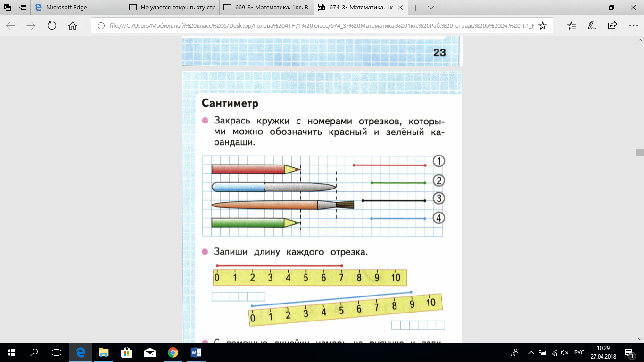Click the muted volume icon

(566, 353)
